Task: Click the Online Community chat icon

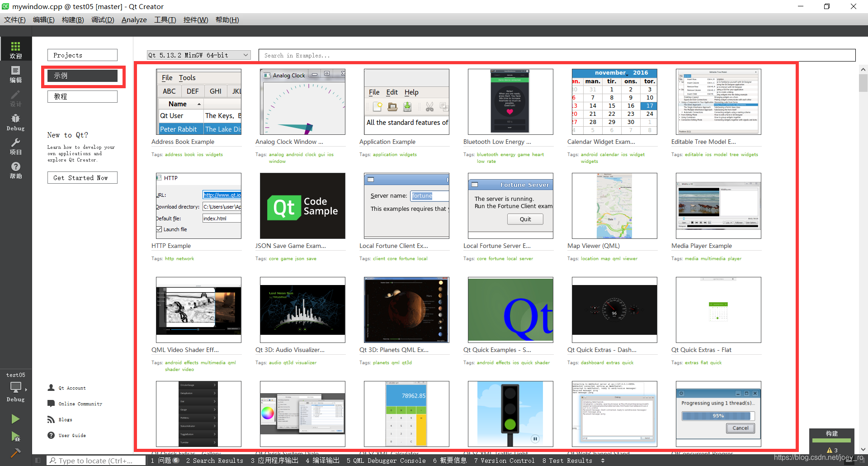Action: [x=51, y=404]
